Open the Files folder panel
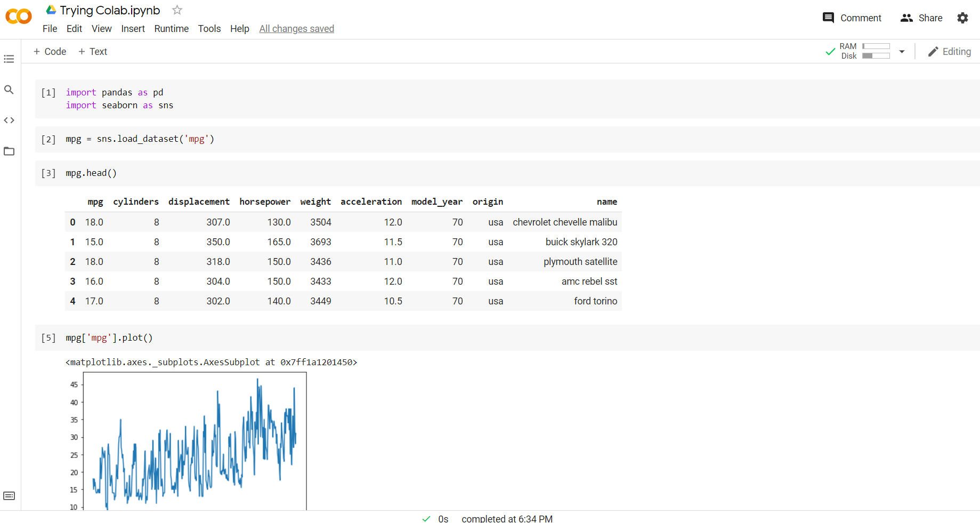 [9, 151]
